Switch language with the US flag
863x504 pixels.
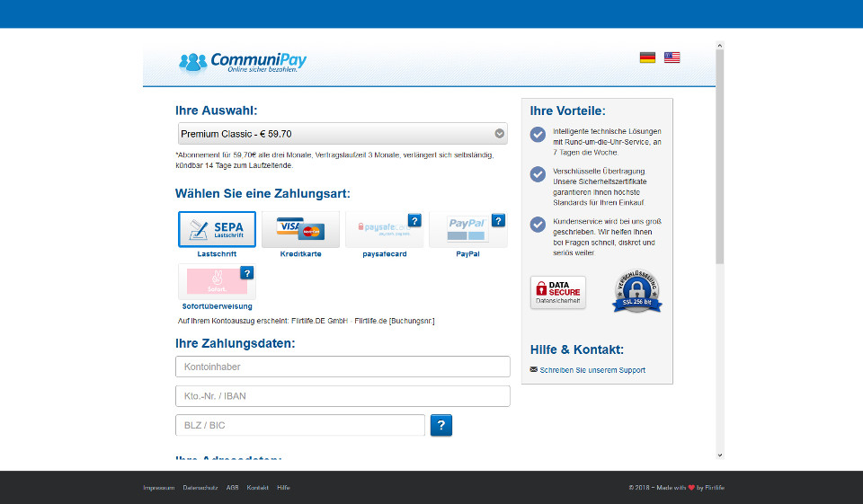coord(672,57)
